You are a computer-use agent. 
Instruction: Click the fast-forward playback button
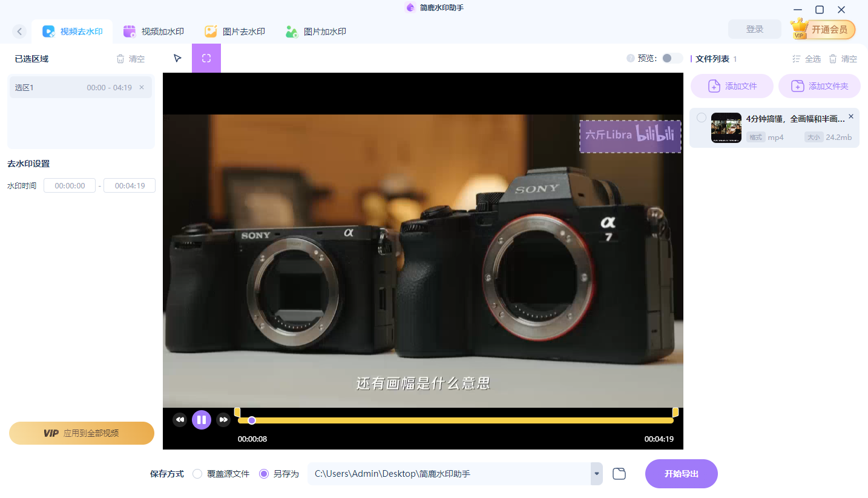point(223,419)
